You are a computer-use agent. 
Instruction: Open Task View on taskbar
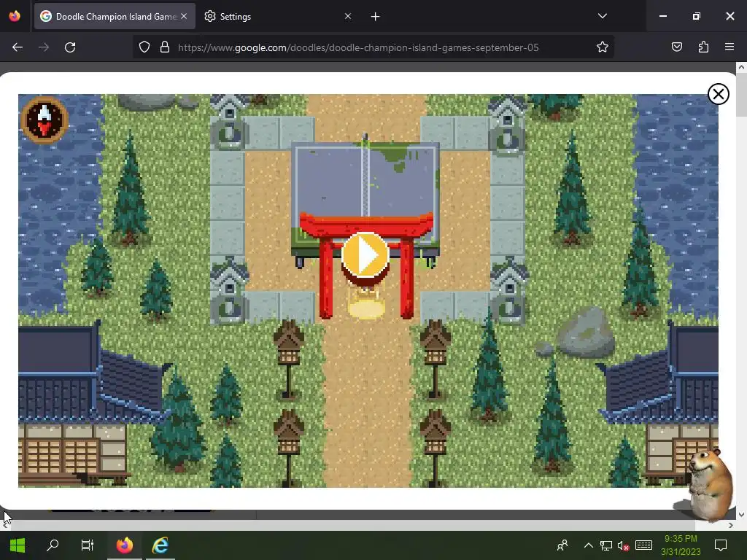[88, 545]
